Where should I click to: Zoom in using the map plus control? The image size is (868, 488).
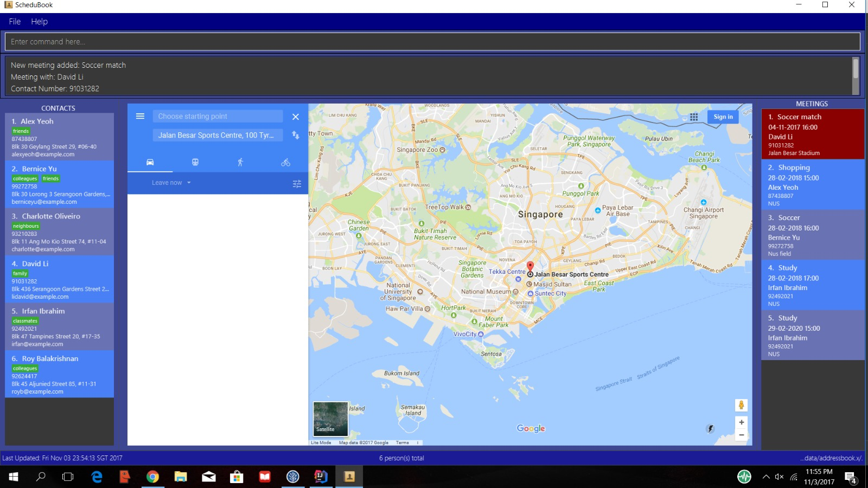click(741, 422)
